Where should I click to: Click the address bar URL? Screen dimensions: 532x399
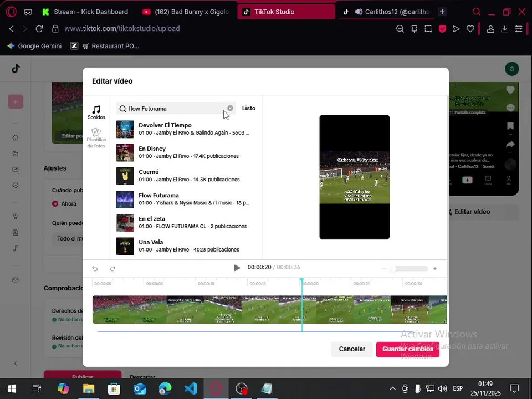click(x=122, y=29)
